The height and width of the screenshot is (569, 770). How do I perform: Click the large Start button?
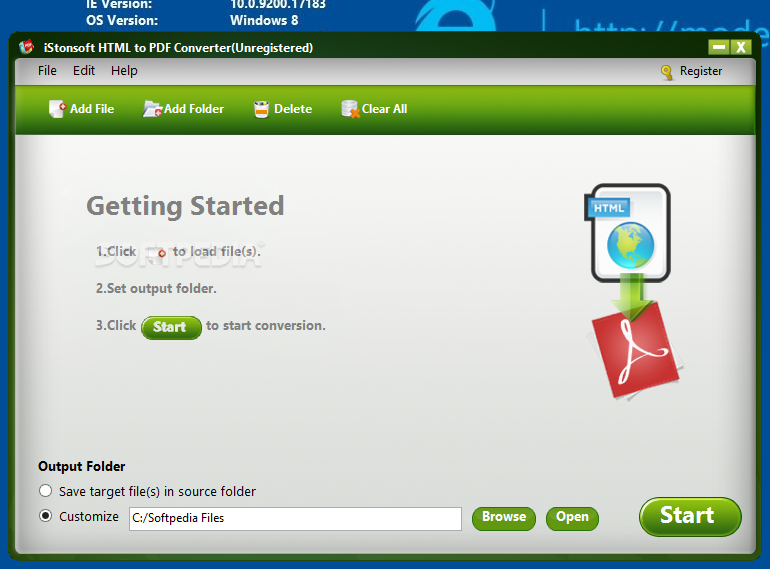coord(690,516)
